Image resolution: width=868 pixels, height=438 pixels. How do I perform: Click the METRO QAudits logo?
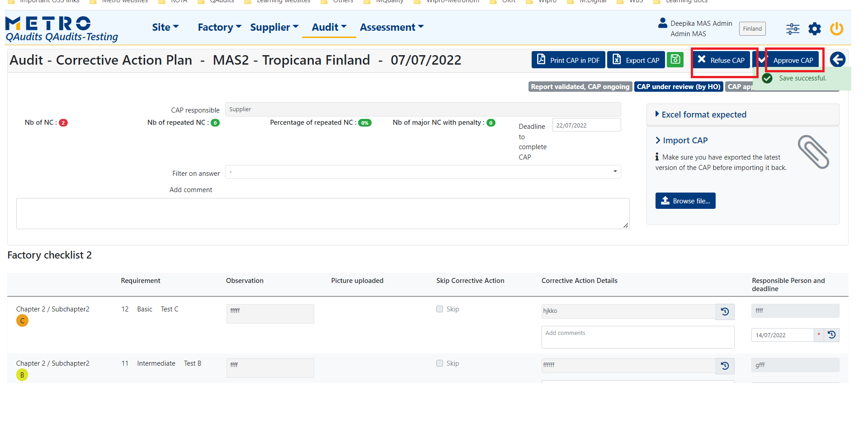pos(61,29)
